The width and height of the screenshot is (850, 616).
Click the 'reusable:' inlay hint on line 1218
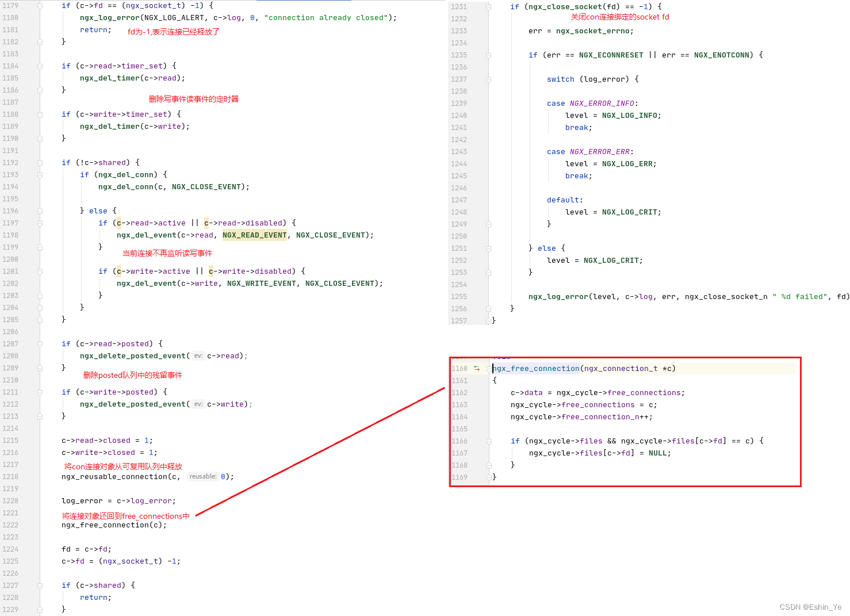(203, 477)
